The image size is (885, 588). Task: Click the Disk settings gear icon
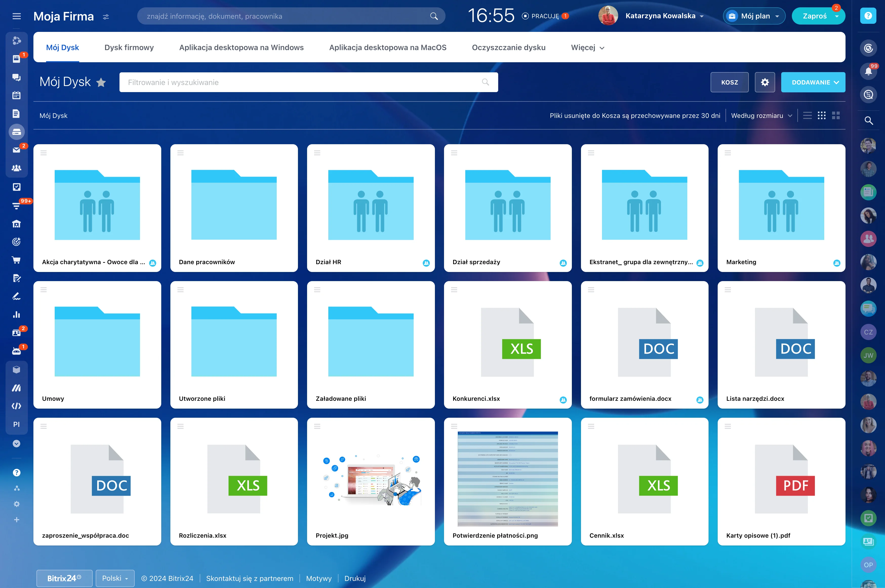coord(765,82)
